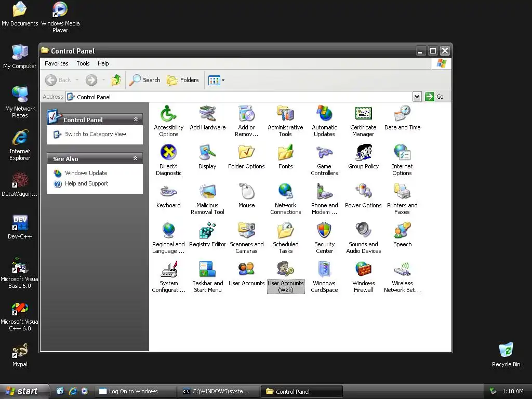Collapse the Control Panel side section
Screen dimensions: 532x399
[136, 119]
